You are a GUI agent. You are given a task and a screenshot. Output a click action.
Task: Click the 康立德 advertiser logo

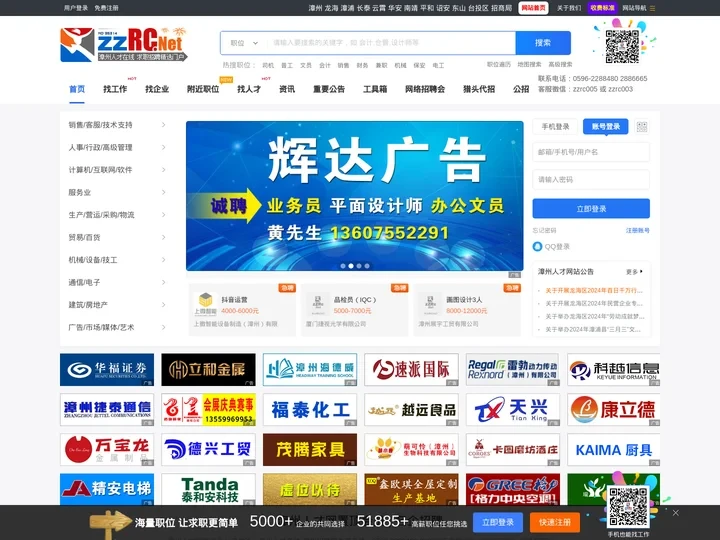(614, 410)
